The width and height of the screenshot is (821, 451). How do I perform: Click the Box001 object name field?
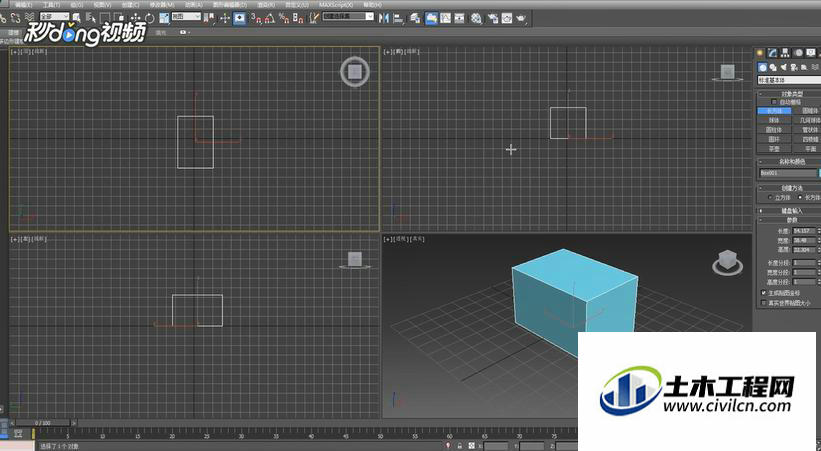point(788,173)
